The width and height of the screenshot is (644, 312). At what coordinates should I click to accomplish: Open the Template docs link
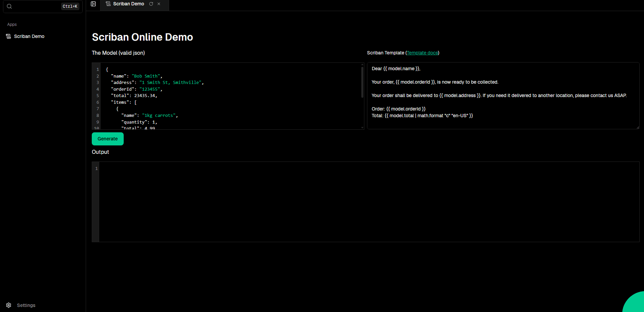pyautogui.click(x=422, y=53)
